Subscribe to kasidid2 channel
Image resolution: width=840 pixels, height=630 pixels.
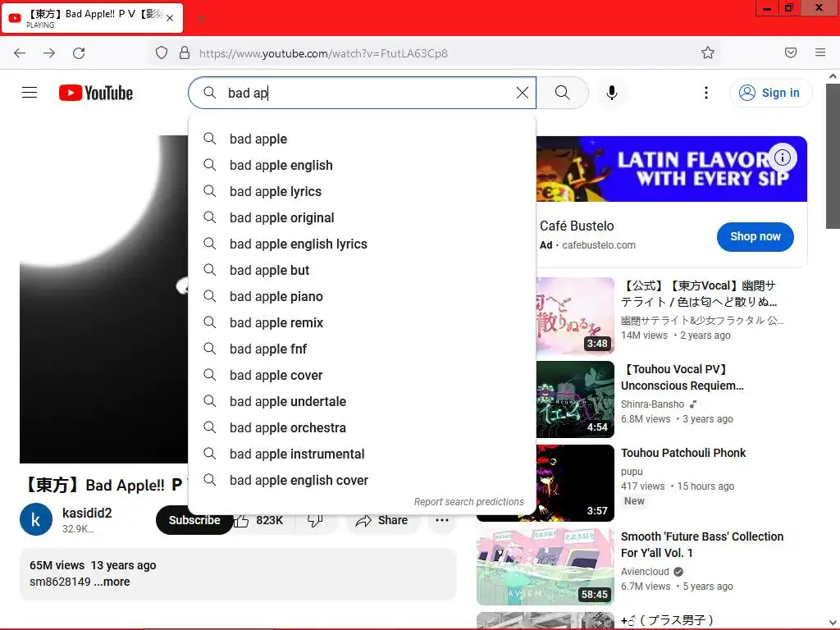[x=194, y=520]
